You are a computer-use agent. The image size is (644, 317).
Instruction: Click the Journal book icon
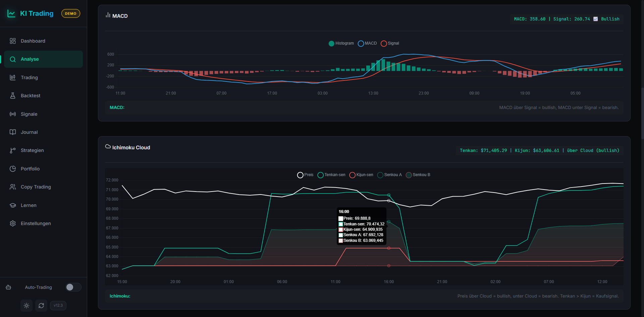tap(13, 132)
